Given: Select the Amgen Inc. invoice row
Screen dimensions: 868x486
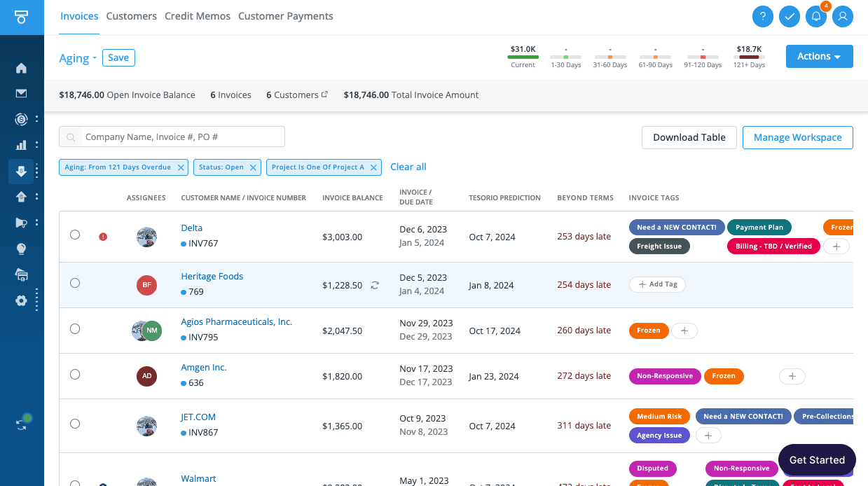Looking at the screenshot, I should [x=75, y=375].
